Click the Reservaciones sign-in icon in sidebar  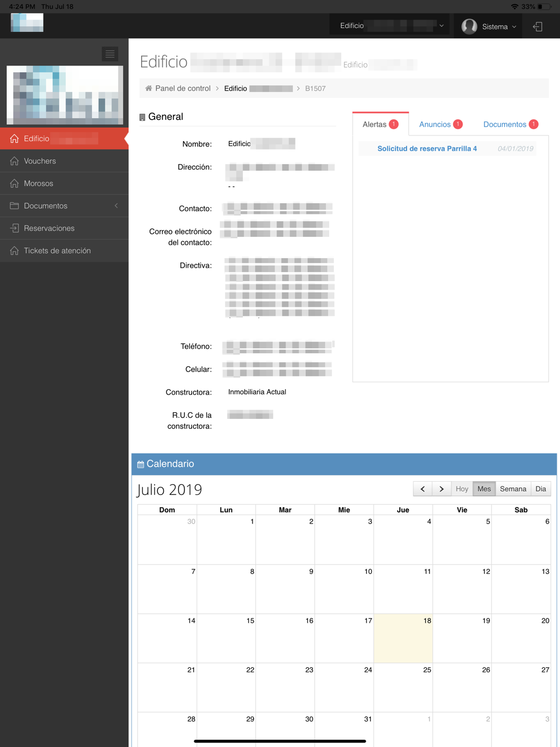pyautogui.click(x=15, y=228)
